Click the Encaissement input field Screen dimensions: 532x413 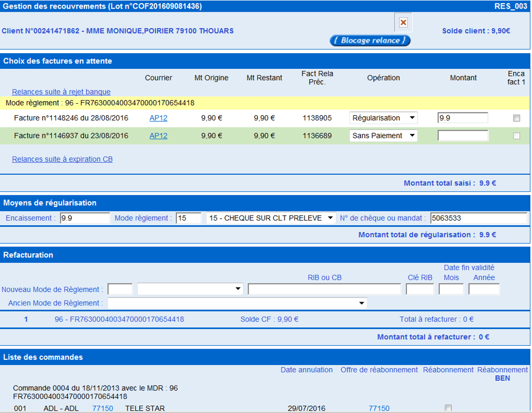tap(84, 218)
